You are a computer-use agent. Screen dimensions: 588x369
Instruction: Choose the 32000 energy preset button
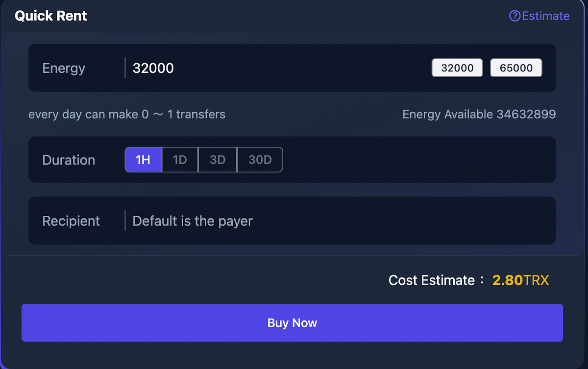[x=457, y=68]
